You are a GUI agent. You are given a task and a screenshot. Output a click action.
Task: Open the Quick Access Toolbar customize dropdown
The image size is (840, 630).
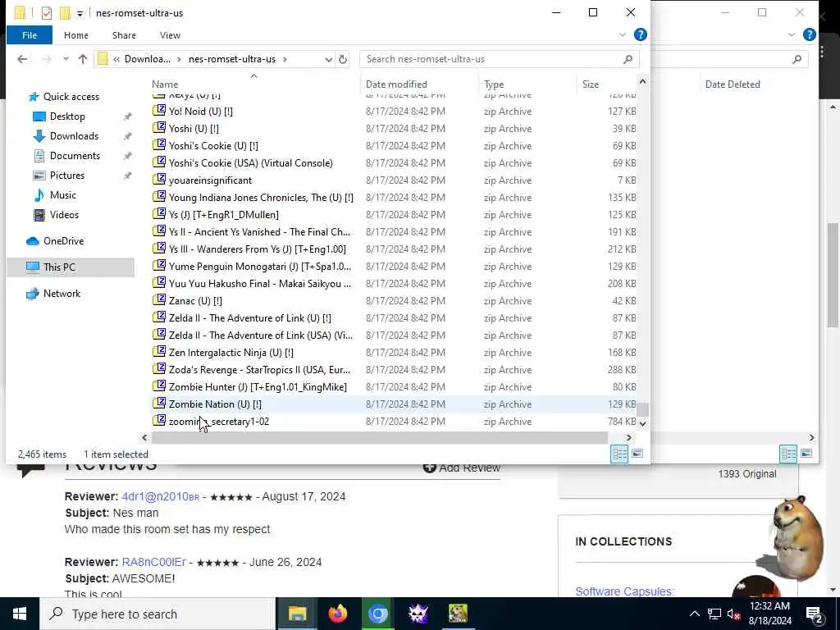pos(80,13)
